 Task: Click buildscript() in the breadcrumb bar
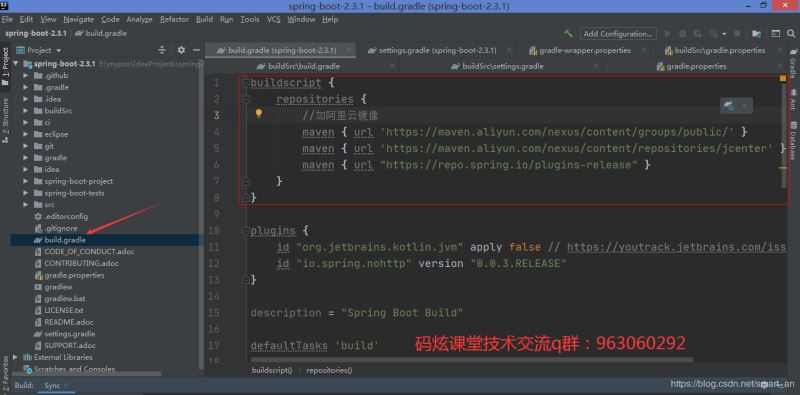tap(272, 371)
